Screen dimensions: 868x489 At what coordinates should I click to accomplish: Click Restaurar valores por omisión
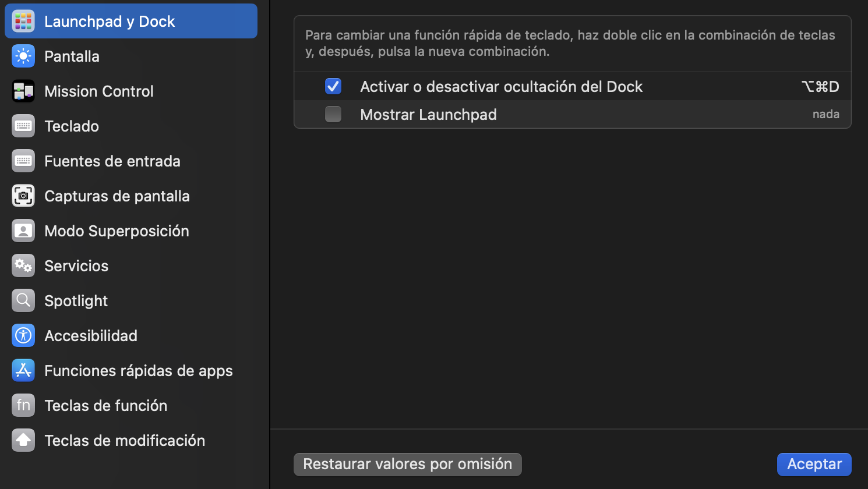[x=407, y=465]
